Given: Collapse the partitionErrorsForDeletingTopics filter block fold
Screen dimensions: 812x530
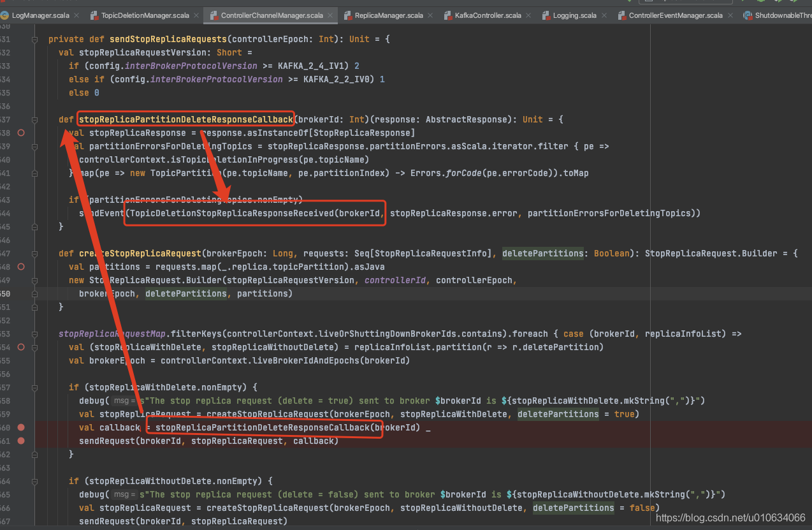Looking at the screenshot, I should click(36, 146).
